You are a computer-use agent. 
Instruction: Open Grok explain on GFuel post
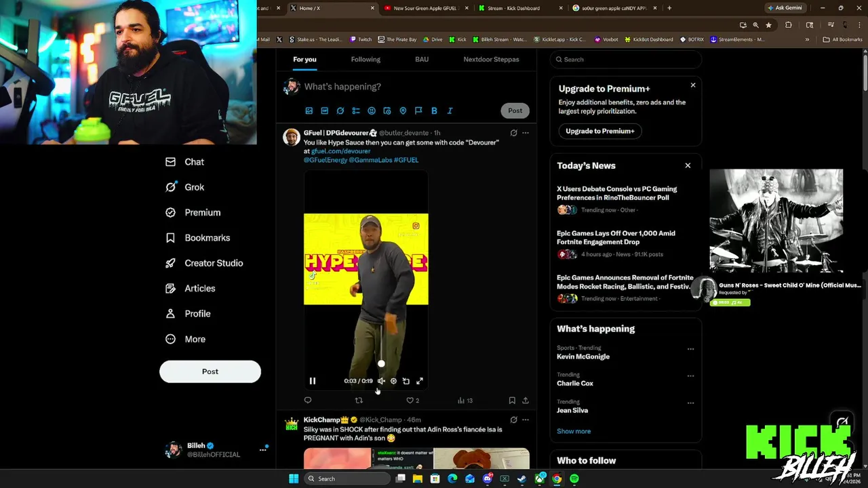click(x=513, y=133)
